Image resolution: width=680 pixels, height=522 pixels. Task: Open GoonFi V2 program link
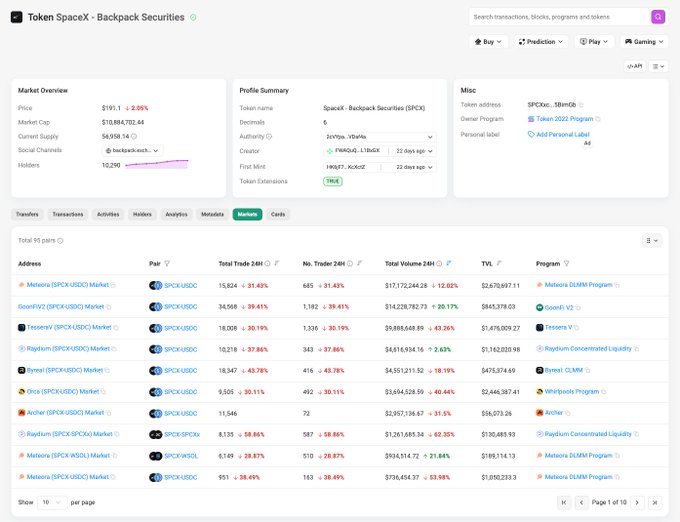[559, 307]
